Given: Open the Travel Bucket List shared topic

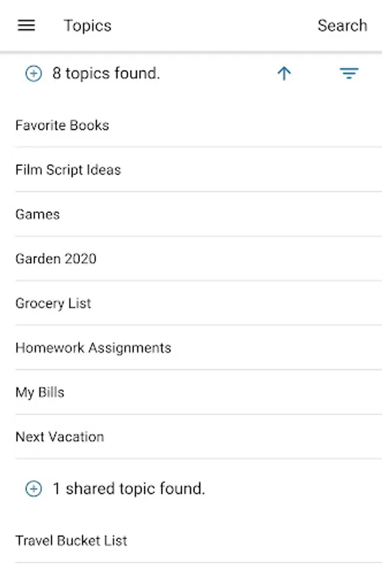Looking at the screenshot, I should click(x=71, y=540).
